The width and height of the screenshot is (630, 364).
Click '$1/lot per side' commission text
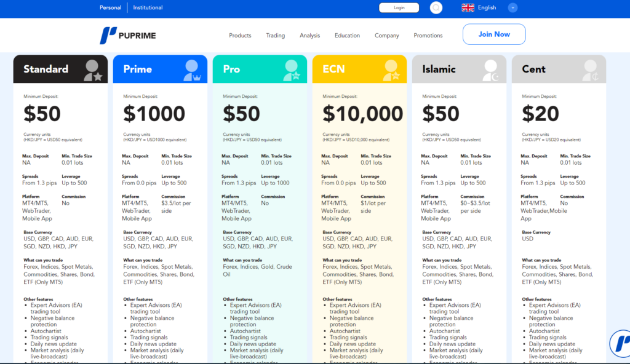click(x=373, y=207)
